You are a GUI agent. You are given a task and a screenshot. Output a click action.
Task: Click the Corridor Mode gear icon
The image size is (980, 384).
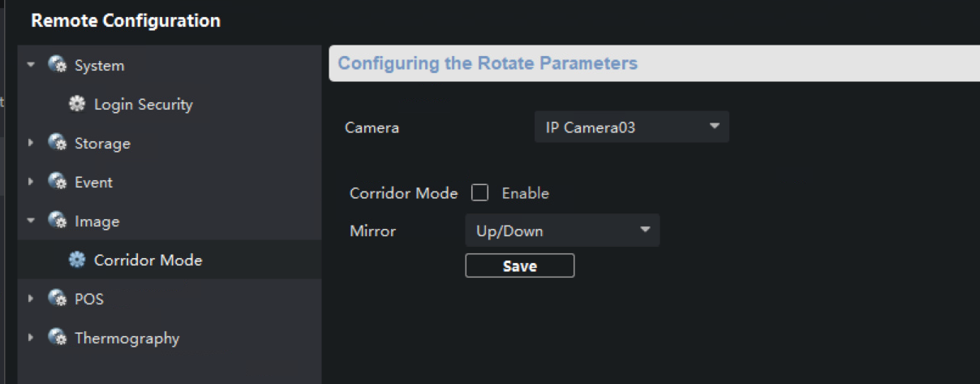[x=77, y=260]
